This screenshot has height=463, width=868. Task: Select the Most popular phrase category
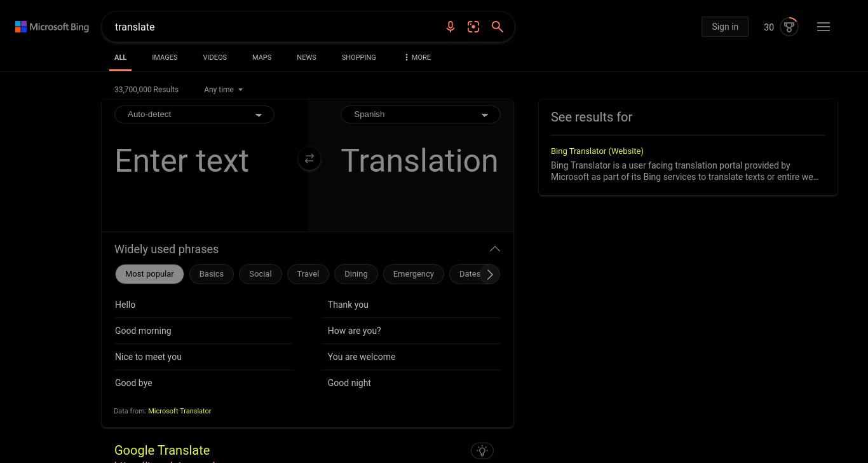[149, 274]
